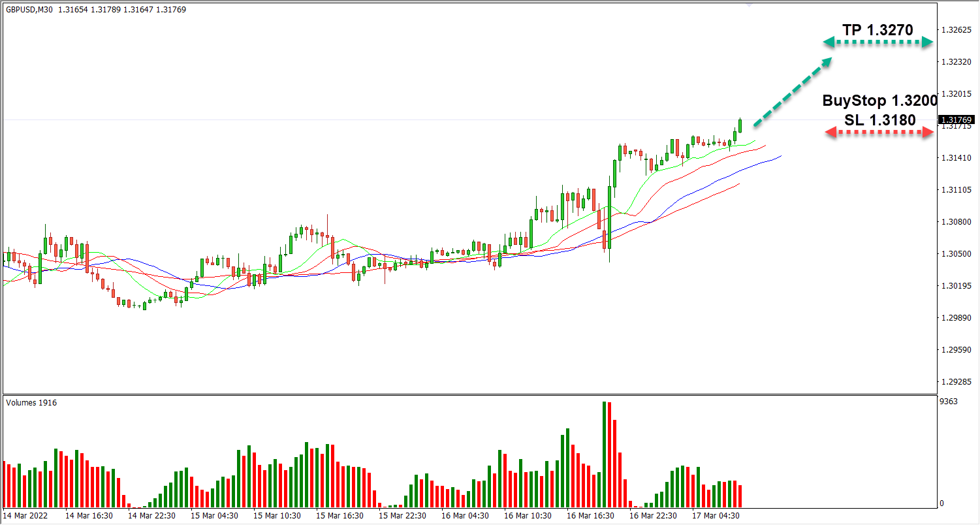This screenshot has height=525, width=980.
Task: Click the 1.32320 price axis label
Action: (955, 62)
